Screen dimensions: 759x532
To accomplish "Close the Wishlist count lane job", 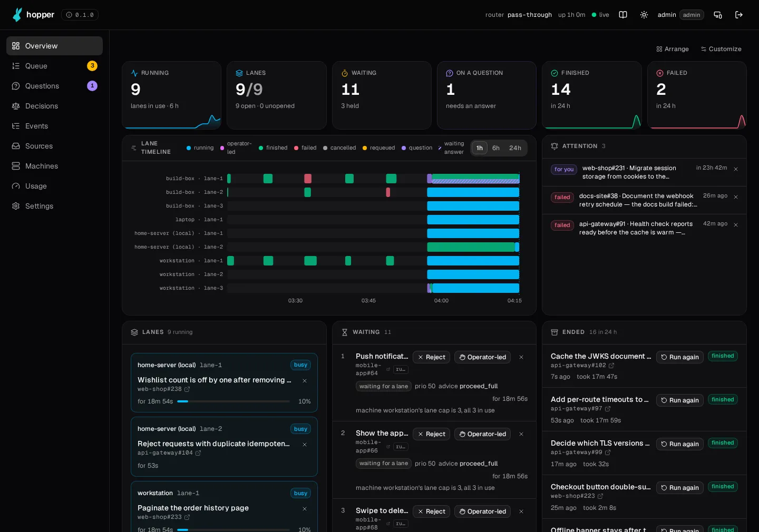I will [305, 381].
